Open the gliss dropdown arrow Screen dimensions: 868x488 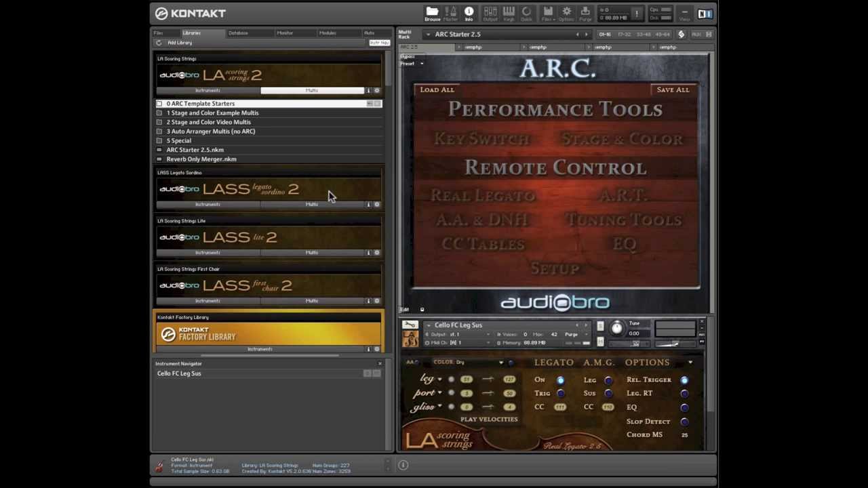pos(439,407)
